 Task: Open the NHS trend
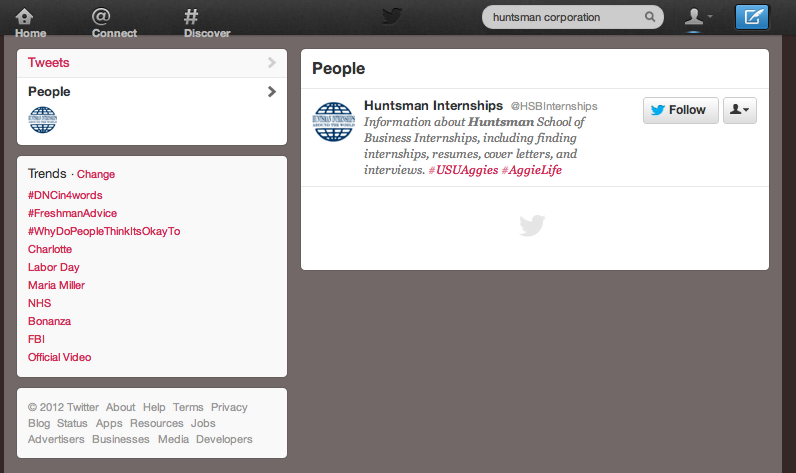pyautogui.click(x=40, y=303)
